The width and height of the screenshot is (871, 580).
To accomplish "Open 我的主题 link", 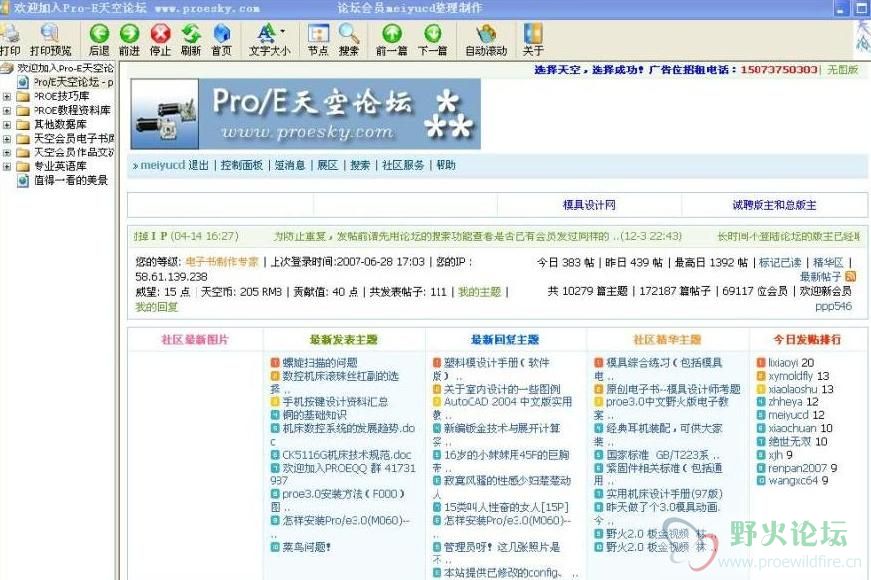I will pos(479,292).
